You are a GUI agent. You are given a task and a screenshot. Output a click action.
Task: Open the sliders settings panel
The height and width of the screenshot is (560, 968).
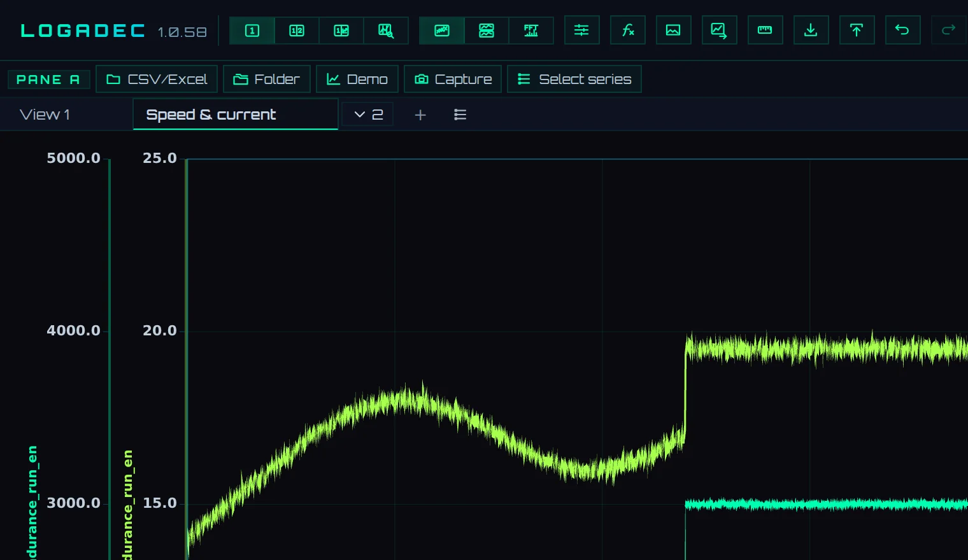pyautogui.click(x=581, y=31)
